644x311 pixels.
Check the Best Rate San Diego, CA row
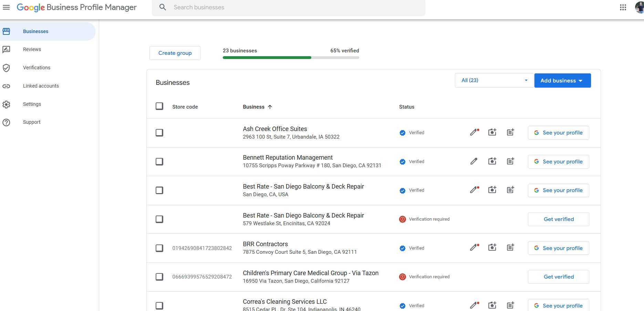159,190
